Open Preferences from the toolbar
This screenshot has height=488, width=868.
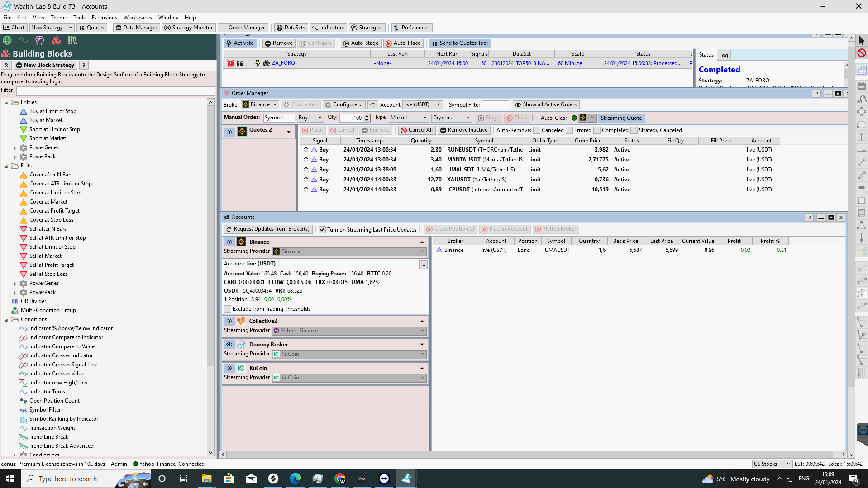click(x=412, y=28)
